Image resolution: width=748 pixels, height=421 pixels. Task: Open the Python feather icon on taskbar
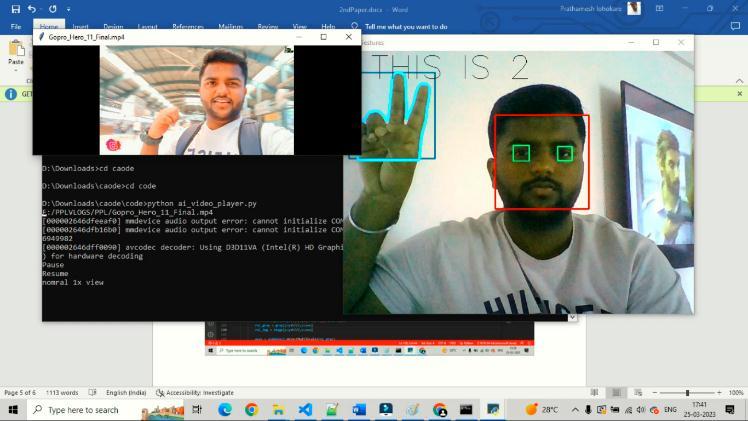coord(493,410)
